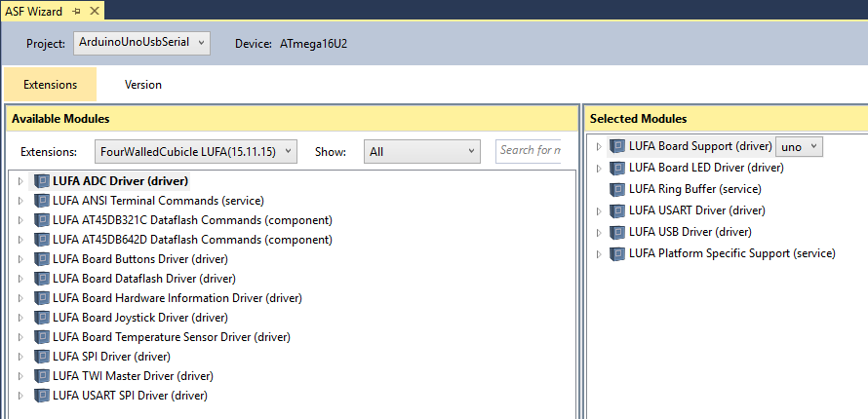Open the uno board selection dropdown
This screenshot has width=868, height=419.
point(799,147)
